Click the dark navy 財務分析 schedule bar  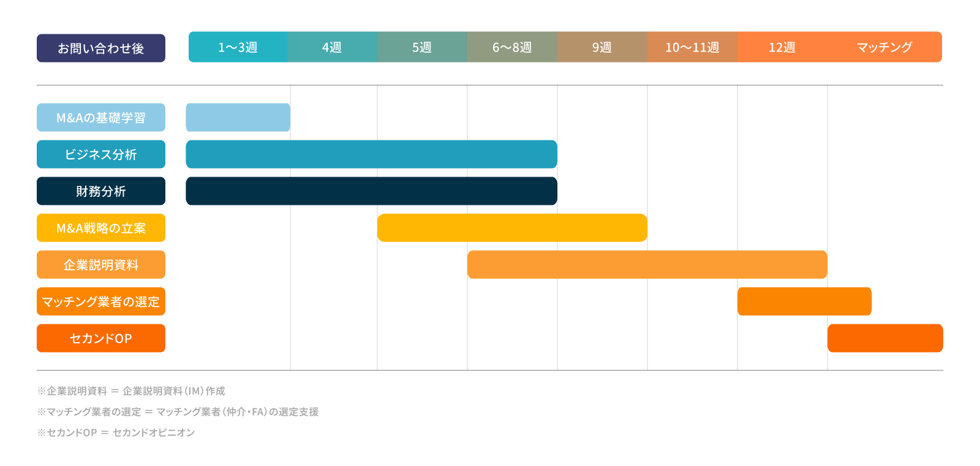(371, 191)
